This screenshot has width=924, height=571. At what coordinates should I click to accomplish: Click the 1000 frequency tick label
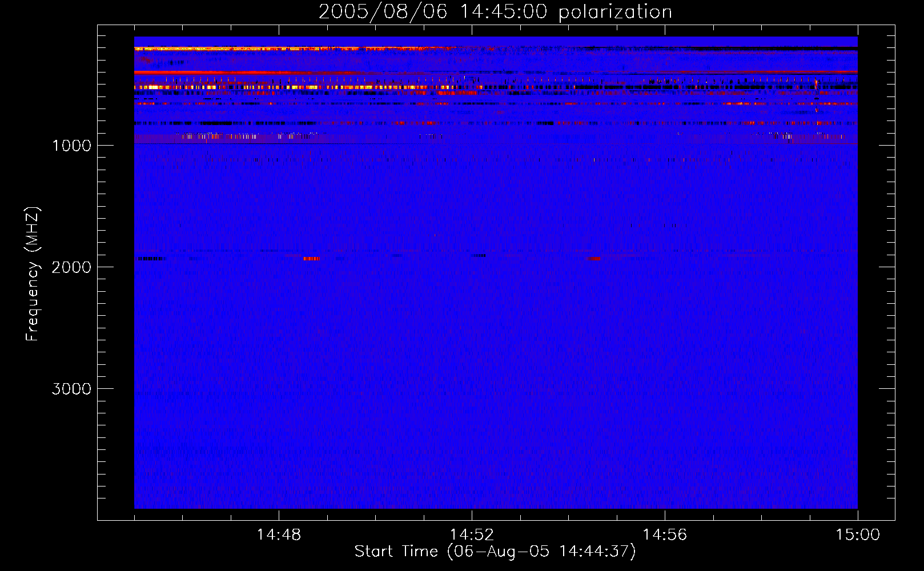[x=72, y=146]
